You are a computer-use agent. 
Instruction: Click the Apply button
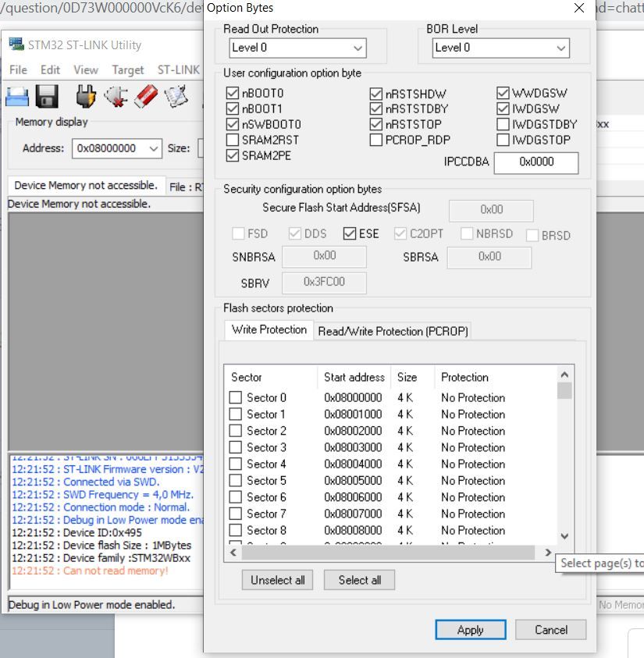(x=470, y=630)
